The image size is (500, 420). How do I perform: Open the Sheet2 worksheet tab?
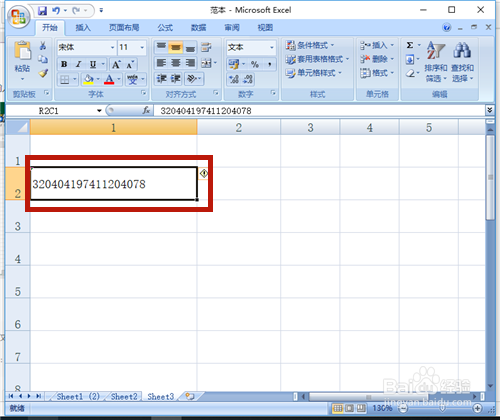(124, 396)
